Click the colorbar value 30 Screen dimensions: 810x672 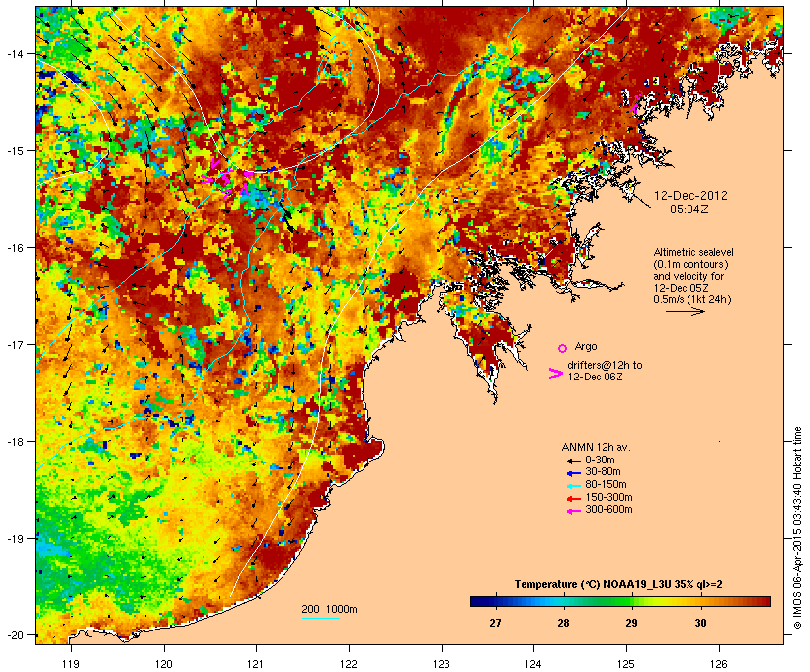click(700, 623)
